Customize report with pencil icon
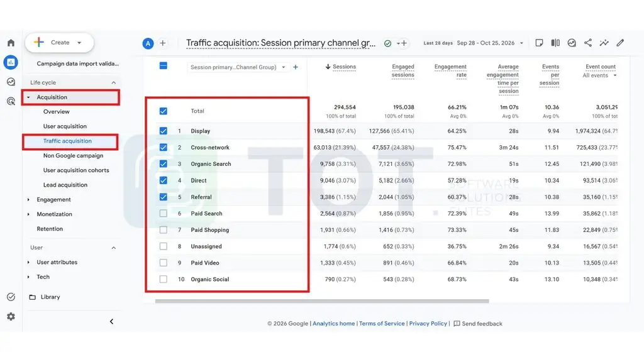644x362 pixels. tap(620, 43)
